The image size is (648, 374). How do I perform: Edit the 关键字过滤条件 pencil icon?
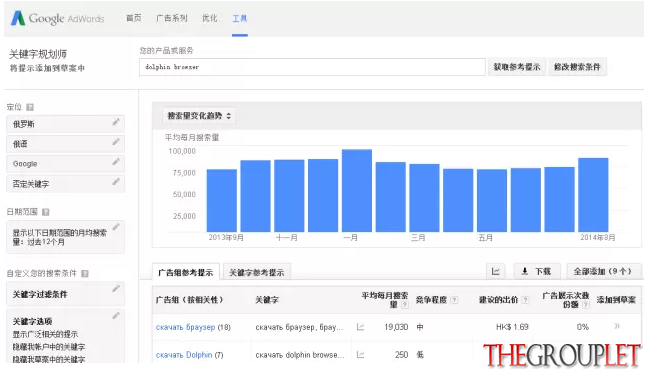tap(116, 288)
